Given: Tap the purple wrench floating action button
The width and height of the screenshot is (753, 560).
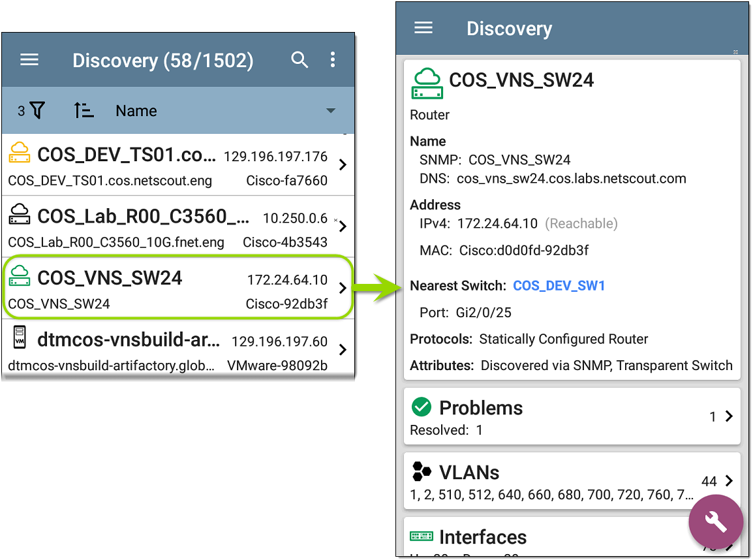Looking at the screenshot, I should (716, 522).
